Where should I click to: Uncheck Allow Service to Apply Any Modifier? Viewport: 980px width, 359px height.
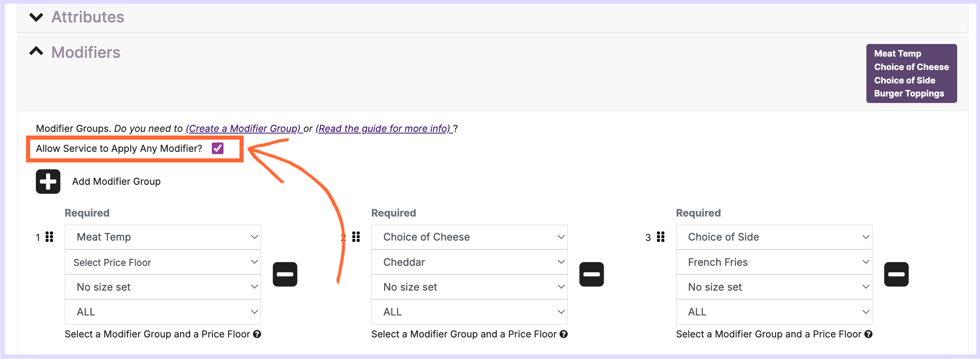pos(218,149)
